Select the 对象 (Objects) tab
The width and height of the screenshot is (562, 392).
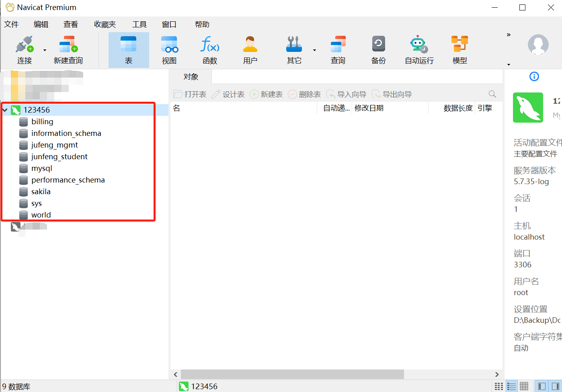(191, 77)
